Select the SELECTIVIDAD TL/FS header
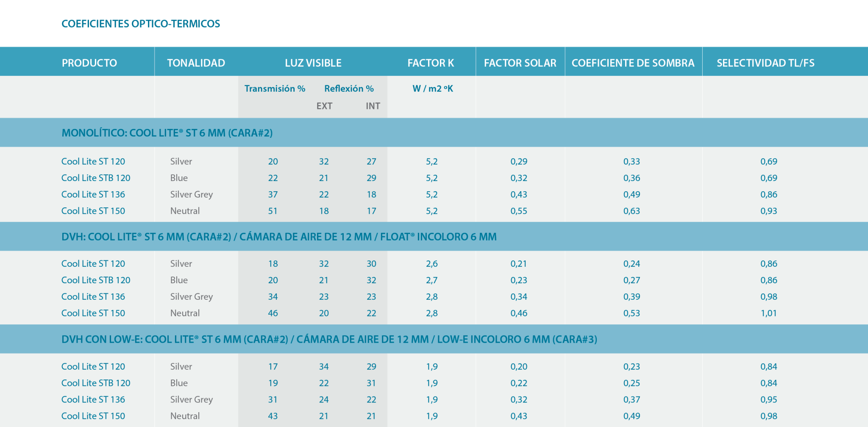868x427 pixels. pos(765,63)
